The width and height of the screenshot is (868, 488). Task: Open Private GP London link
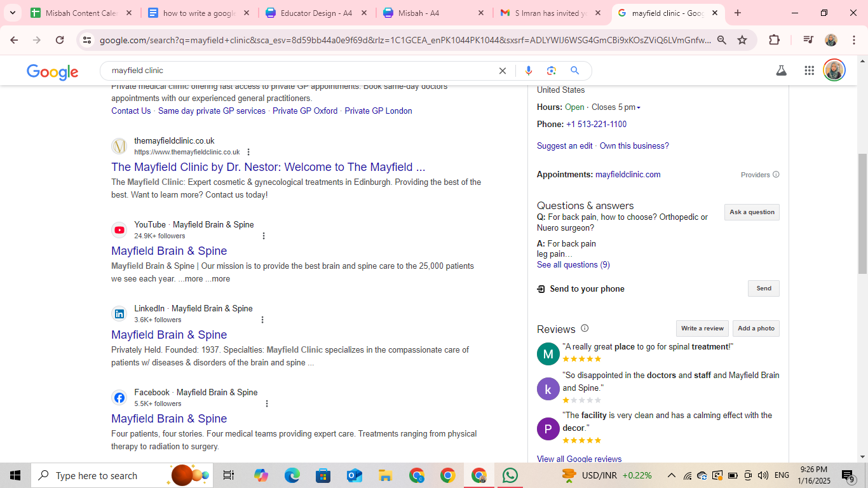coord(378,111)
